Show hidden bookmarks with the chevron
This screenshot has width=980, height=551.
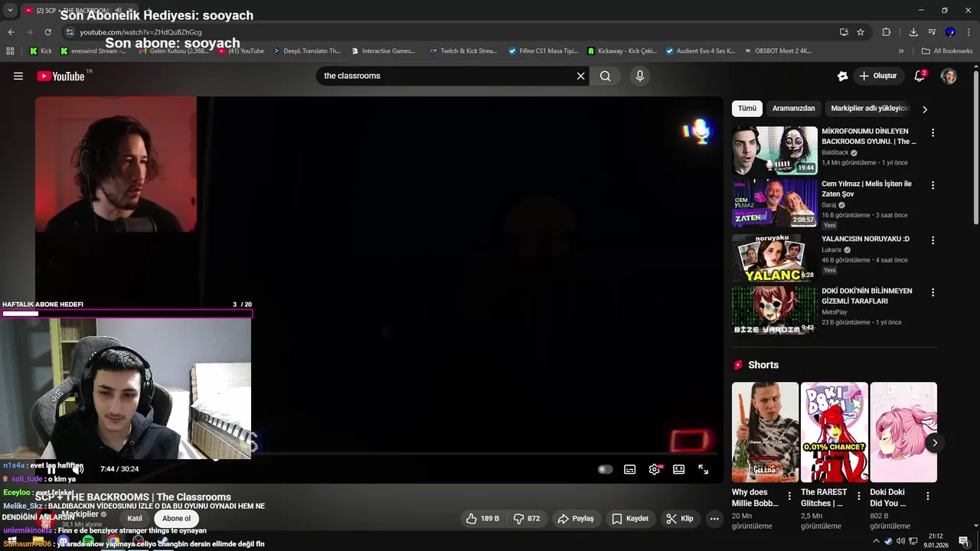[x=901, y=51]
